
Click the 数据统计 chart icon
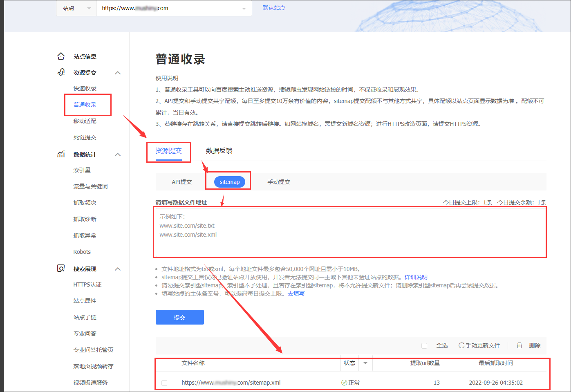[60, 154]
